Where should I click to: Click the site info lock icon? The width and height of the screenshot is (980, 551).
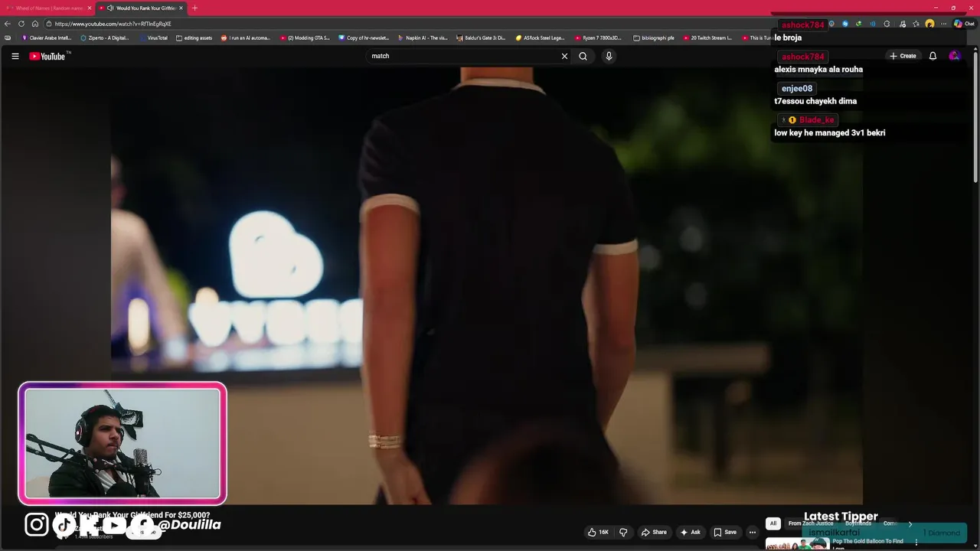click(x=48, y=24)
